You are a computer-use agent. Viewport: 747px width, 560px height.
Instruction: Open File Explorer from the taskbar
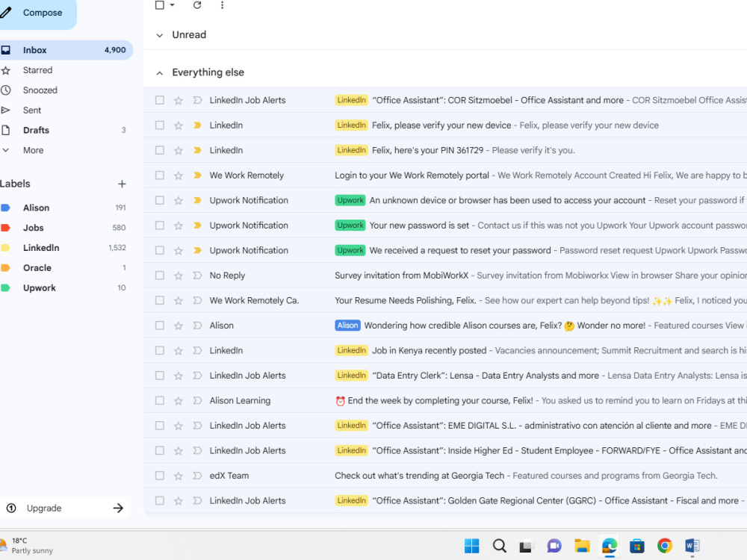(x=582, y=546)
